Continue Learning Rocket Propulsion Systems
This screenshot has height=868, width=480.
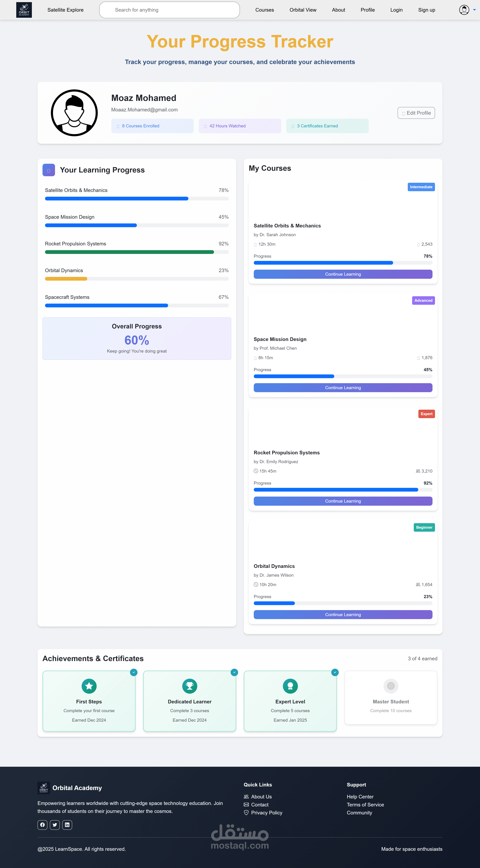[x=343, y=501]
